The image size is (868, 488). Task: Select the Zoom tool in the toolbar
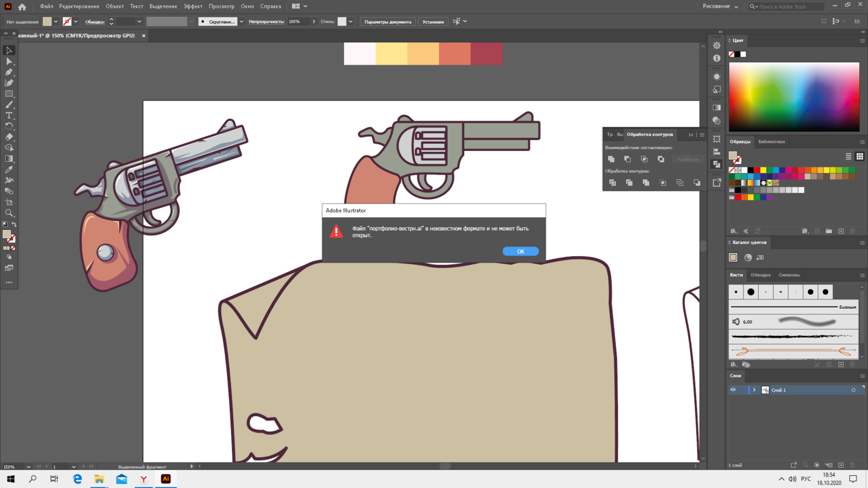point(9,213)
